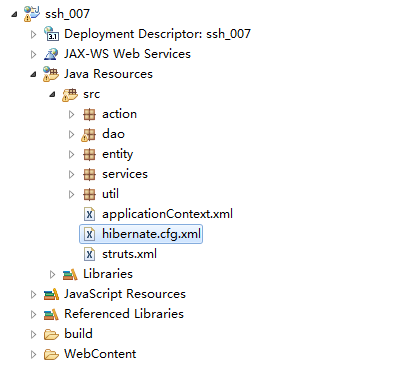Click the util package icon
The width and height of the screenshot is (405, 365).
tap(89, 194)
